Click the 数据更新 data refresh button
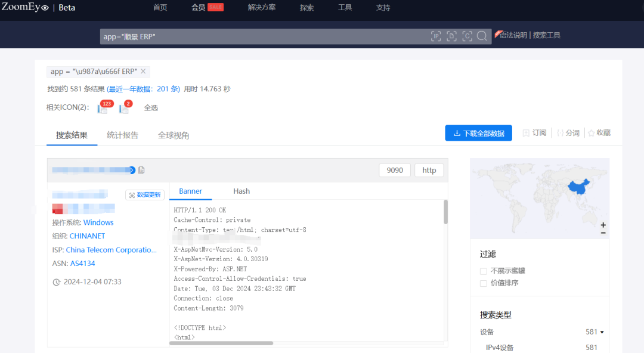This screenshot has height=353, width=644. pyautogui.click(x=145, y=195)
